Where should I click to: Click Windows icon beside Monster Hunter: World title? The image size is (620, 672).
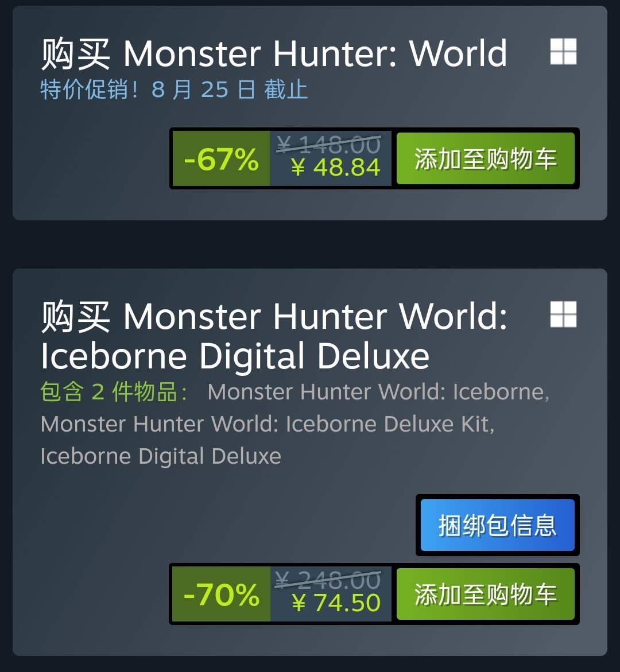click(x=563, y=52)
